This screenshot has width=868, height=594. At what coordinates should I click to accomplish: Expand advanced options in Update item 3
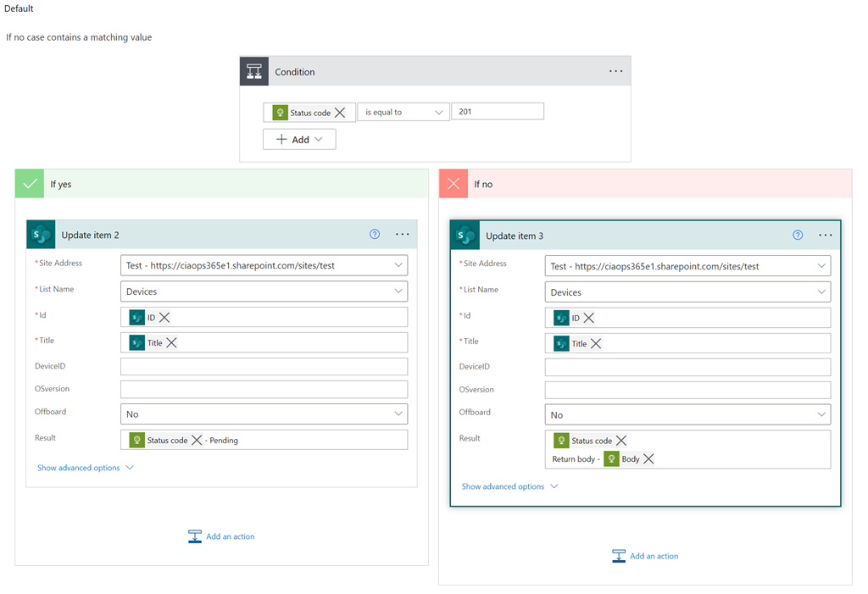[509, 486]
